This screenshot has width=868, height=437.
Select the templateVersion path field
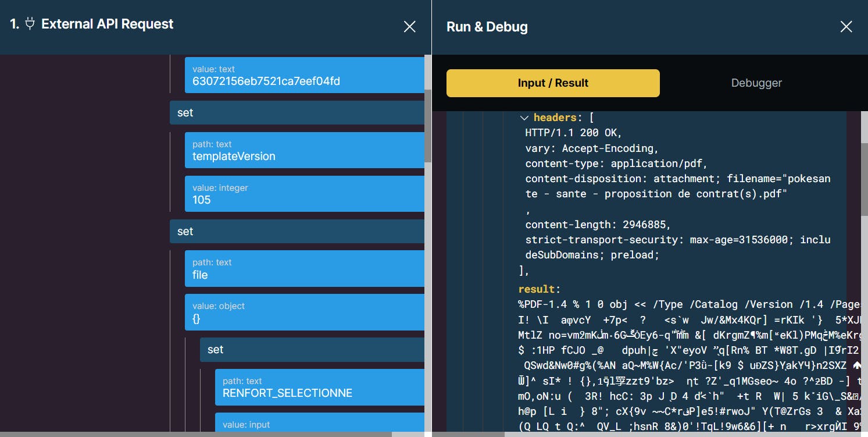tap(305, 150)
